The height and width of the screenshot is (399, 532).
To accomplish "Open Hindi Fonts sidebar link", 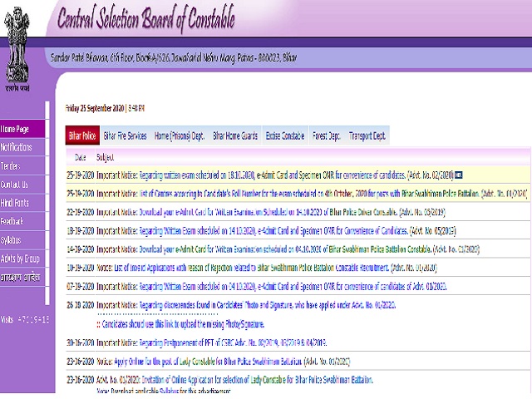I will tap(22, 203).
